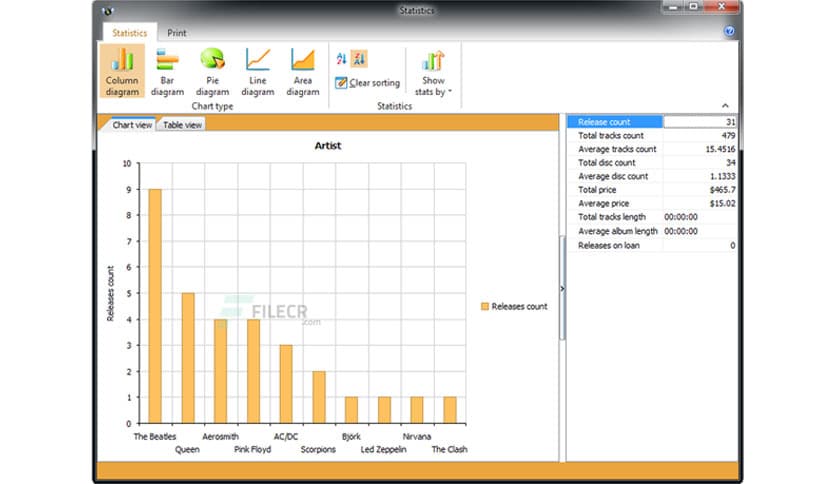The height and width of the screenshot is (484, 836).
Task: Collapse the stats panel via splitter arrow
Action: (562, 288)
